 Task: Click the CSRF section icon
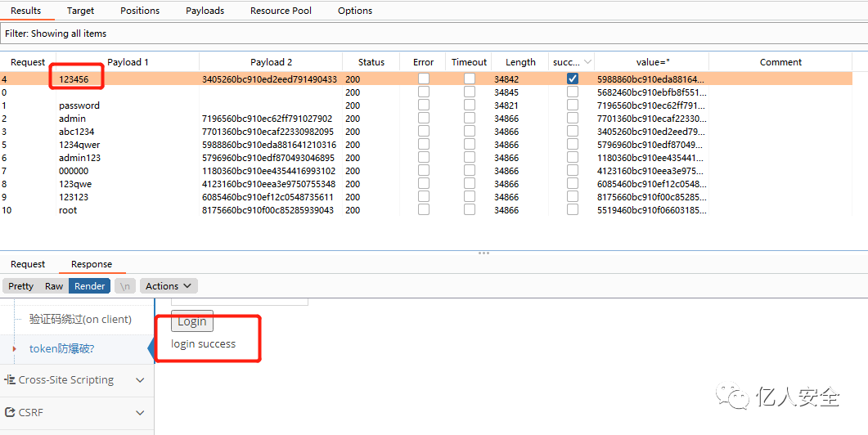(x=10, y=412)
